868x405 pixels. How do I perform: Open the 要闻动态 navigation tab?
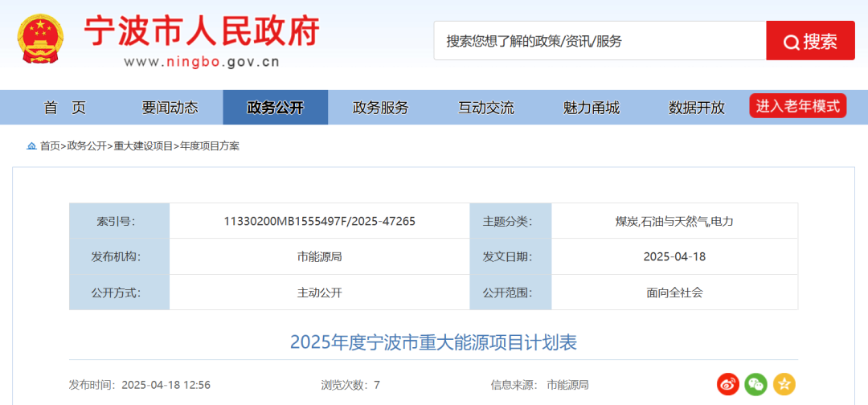click(170, 108)
